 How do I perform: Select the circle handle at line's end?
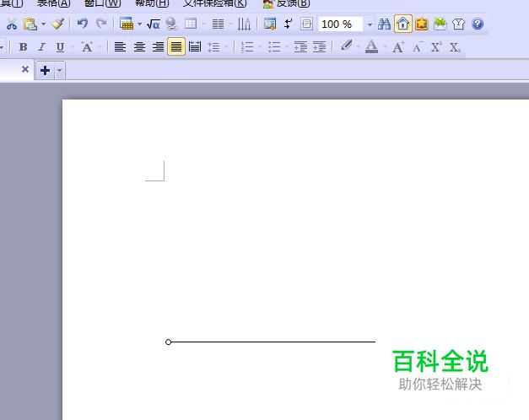(169, 342)
